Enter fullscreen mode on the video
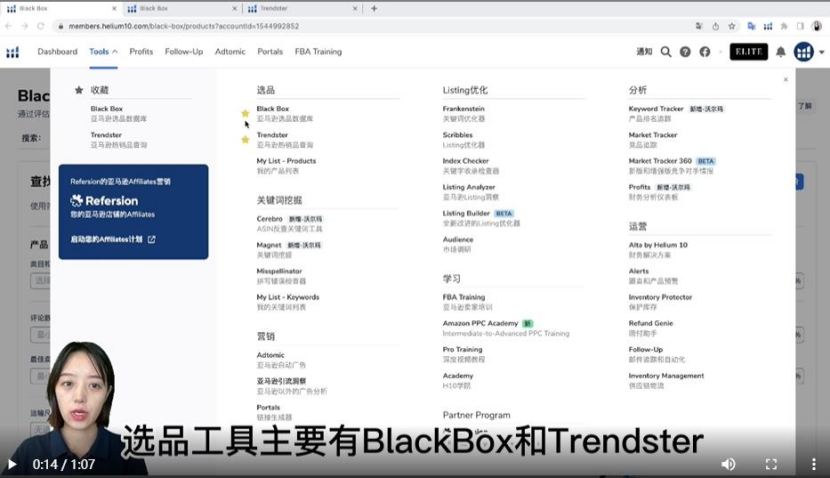The width and height of the screenshot is (830, 478). 771,464
